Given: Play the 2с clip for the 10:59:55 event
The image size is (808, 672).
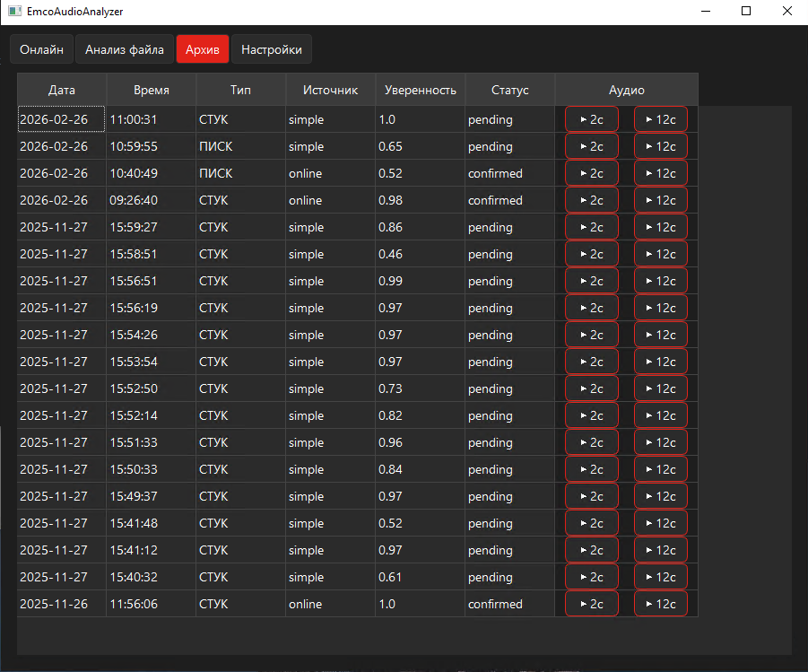Looking at the screenshot, I should click(592, 146).
